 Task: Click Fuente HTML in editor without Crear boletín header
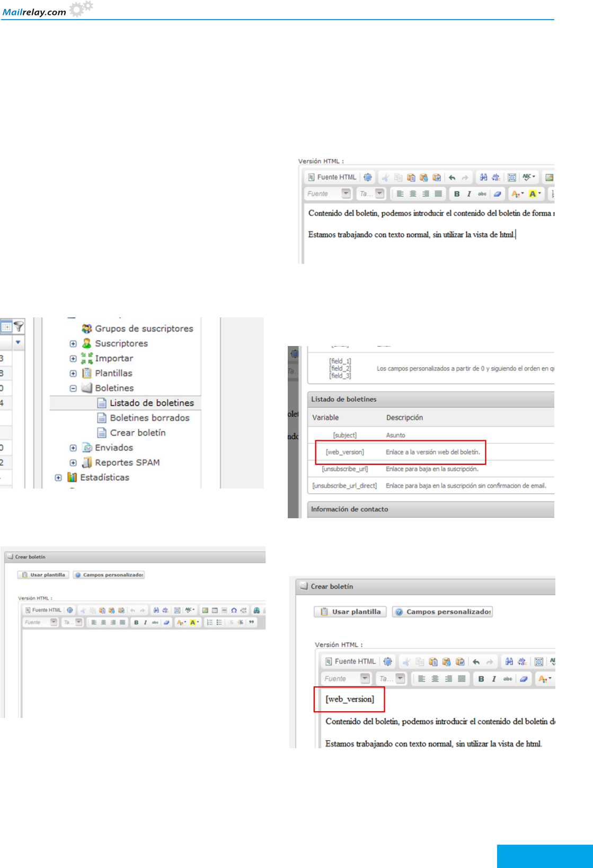tap(332, 177)
